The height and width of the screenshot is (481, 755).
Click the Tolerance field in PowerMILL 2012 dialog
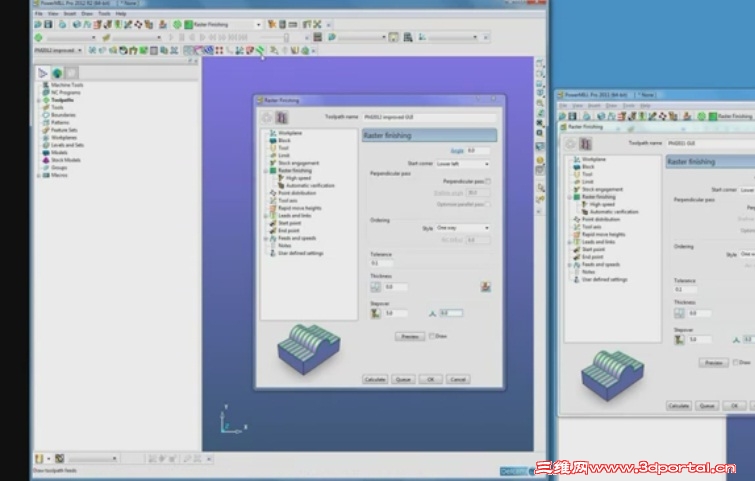(382, 263)
